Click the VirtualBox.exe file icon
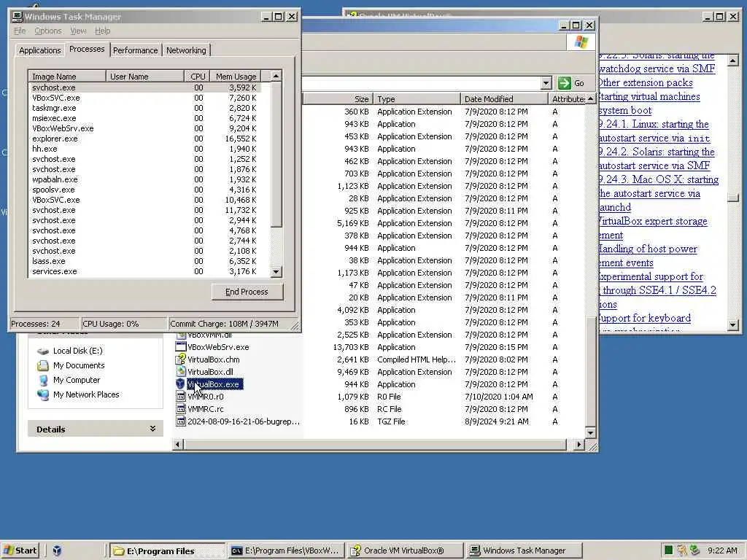The height and width of the screenshot is (560, 747). [x=181, y=384]
